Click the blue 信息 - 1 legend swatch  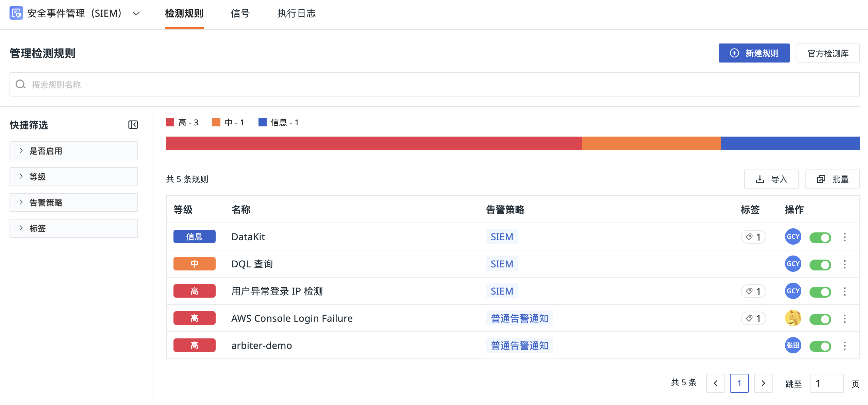pyautogui.click(x=263, y=122)
